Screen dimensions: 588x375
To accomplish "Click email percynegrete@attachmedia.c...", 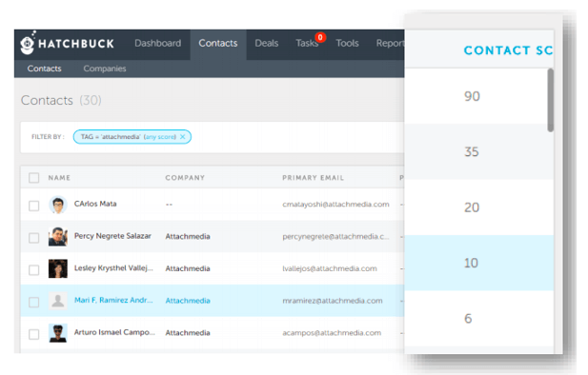I will click(335, 236).
